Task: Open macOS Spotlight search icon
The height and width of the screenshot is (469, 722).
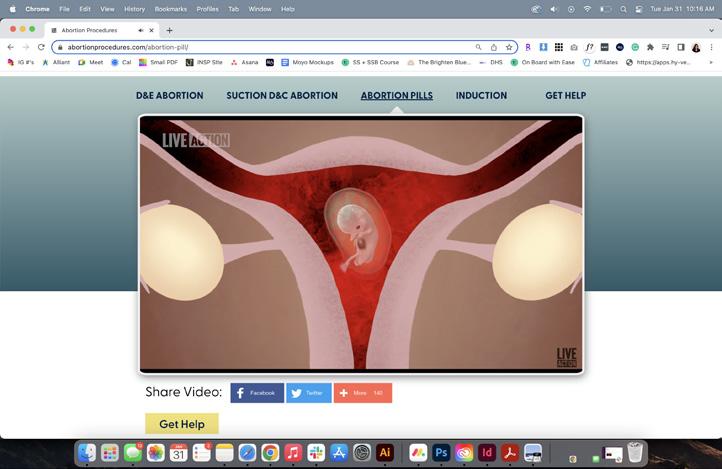Action: pyautogui.click(x=623, y=9)
